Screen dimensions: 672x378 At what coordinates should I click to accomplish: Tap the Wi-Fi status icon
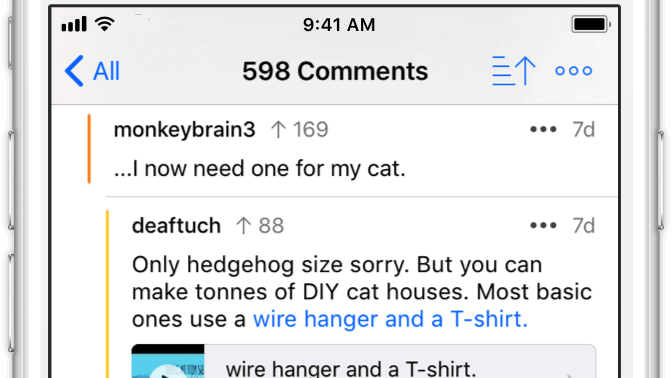click(104, 24)
